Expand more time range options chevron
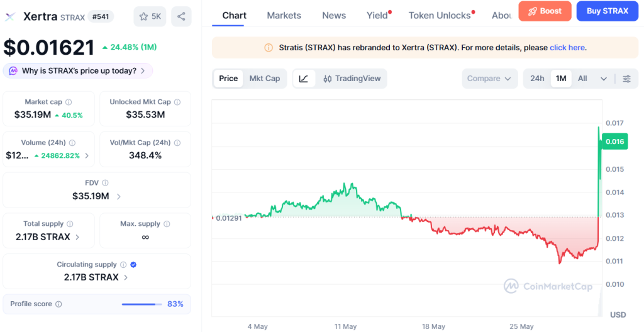Image resolution: width=644 pixels, height=332 pixels. [604, 79]
